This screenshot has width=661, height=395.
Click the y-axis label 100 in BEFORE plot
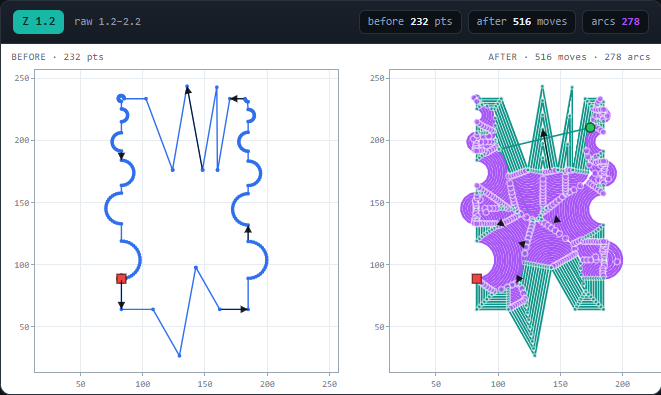[x=22, y=265]
